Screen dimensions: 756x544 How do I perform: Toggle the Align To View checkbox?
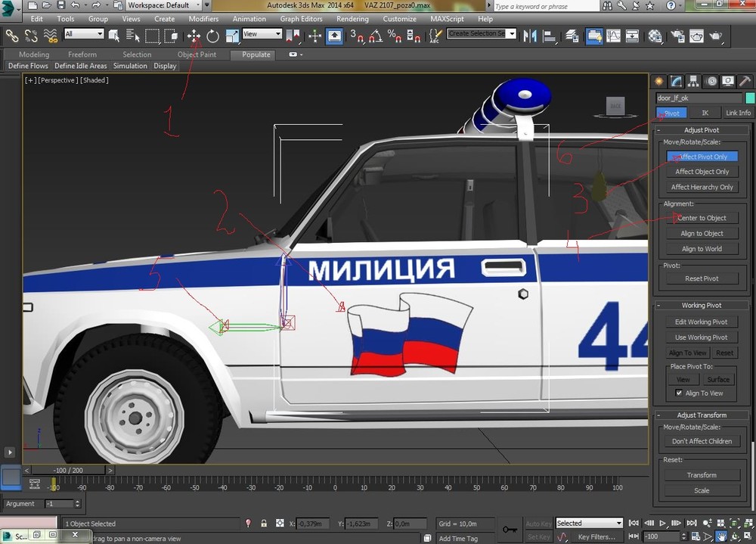(678, 393)
